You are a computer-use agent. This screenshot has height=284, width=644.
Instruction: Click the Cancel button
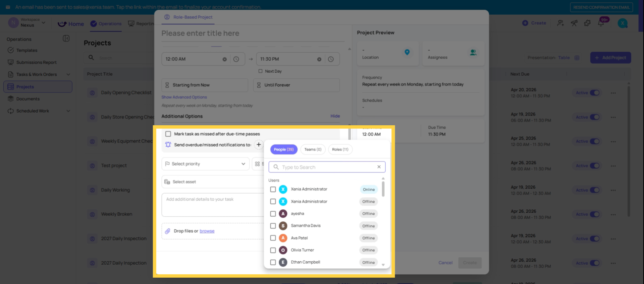coord(445,263)
